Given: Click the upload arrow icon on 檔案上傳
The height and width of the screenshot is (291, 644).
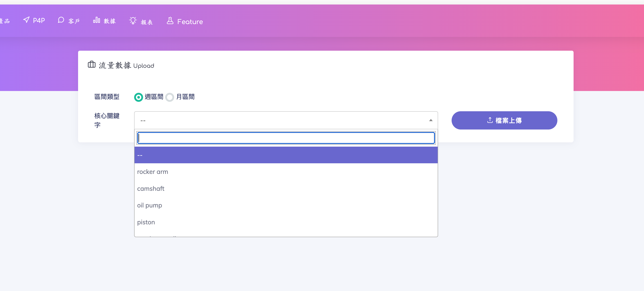Looking at the screenshot, I should pos(490,120).
